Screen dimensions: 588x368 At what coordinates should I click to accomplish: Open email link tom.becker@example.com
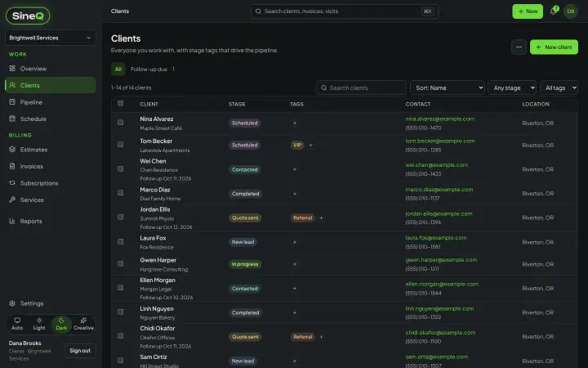pos(440,141)
